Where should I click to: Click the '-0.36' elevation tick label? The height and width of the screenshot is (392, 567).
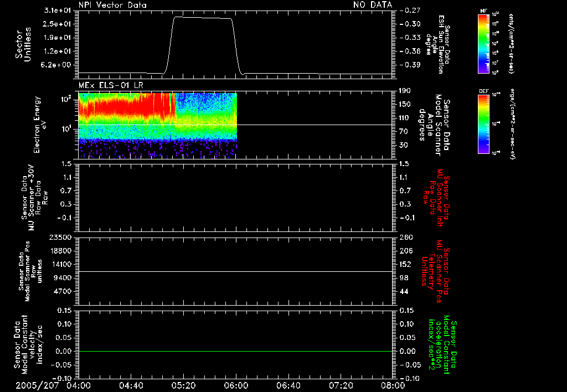(x=410, y=51)
